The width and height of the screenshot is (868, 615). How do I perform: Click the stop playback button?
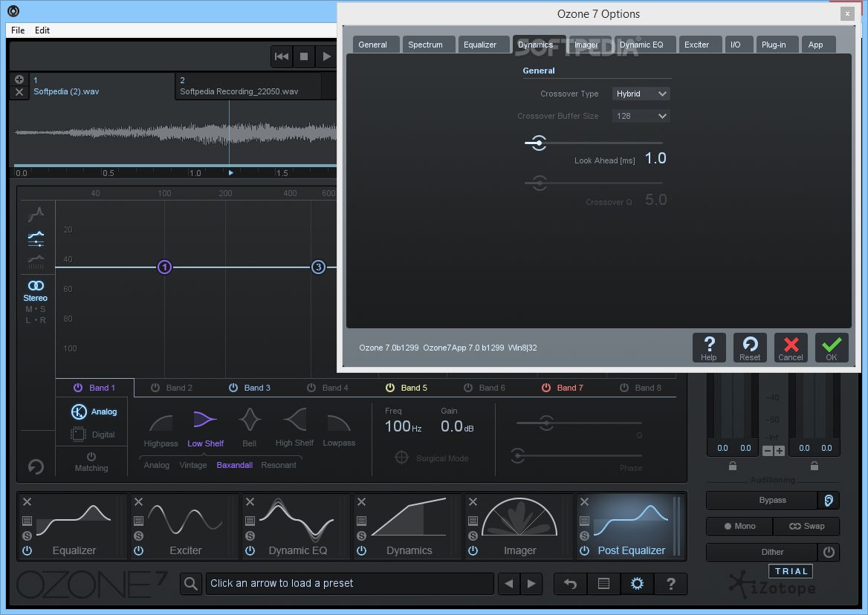[x=304, y=56]
